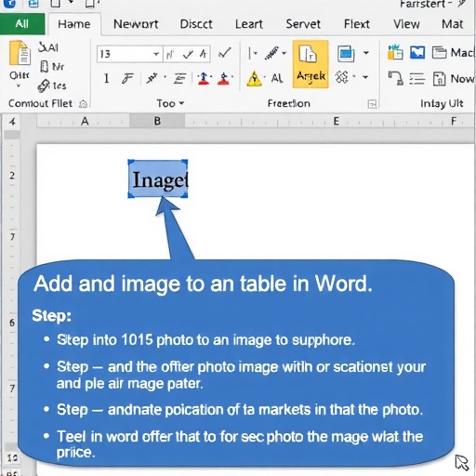Click the ruler corner marker labeled 4
The width and height of the screenshot is (476, 476).
click(12, 122)
